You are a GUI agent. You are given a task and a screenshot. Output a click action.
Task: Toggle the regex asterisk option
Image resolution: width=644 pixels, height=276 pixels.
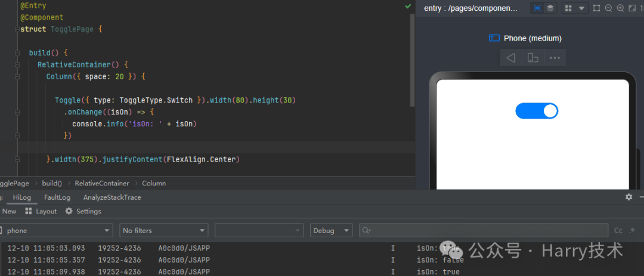pyautogui.click(x=633, y=230)
